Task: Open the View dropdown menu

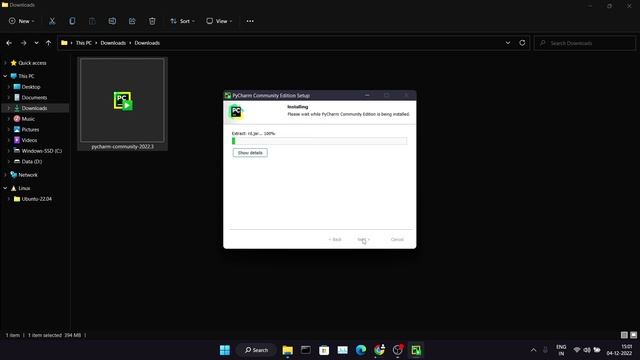Action: pyautogui.click(x=219, y=21)
